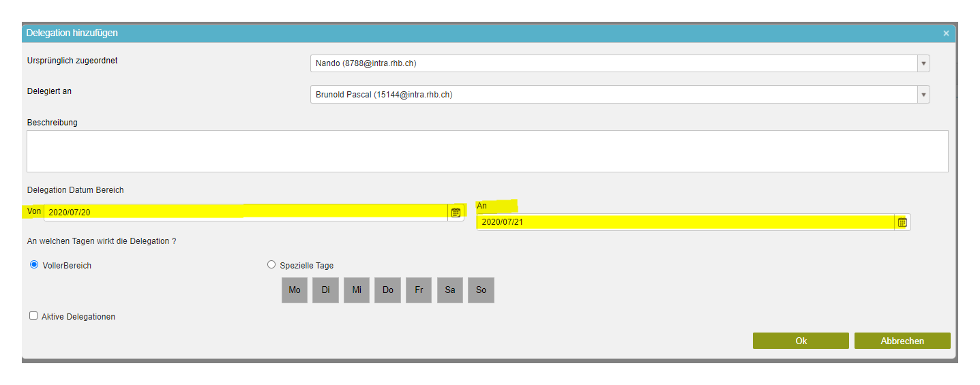Toggle the Fr weekday button

(419, 290)
